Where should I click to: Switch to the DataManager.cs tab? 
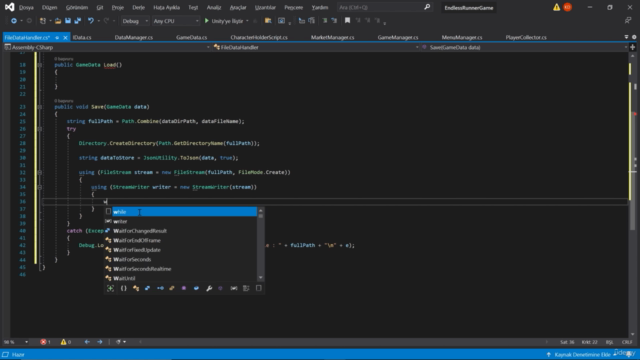click(x=133, y=37)
